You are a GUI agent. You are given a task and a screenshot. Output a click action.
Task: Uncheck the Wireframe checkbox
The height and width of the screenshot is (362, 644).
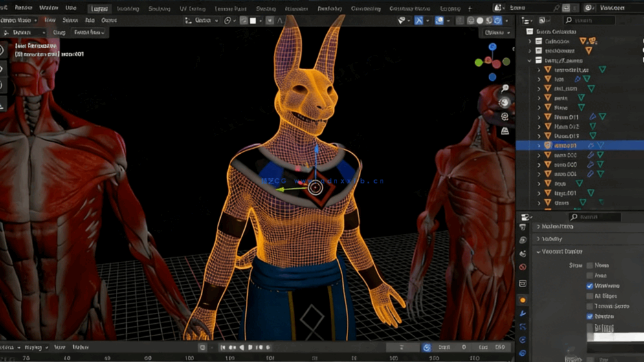pos(590,286)
